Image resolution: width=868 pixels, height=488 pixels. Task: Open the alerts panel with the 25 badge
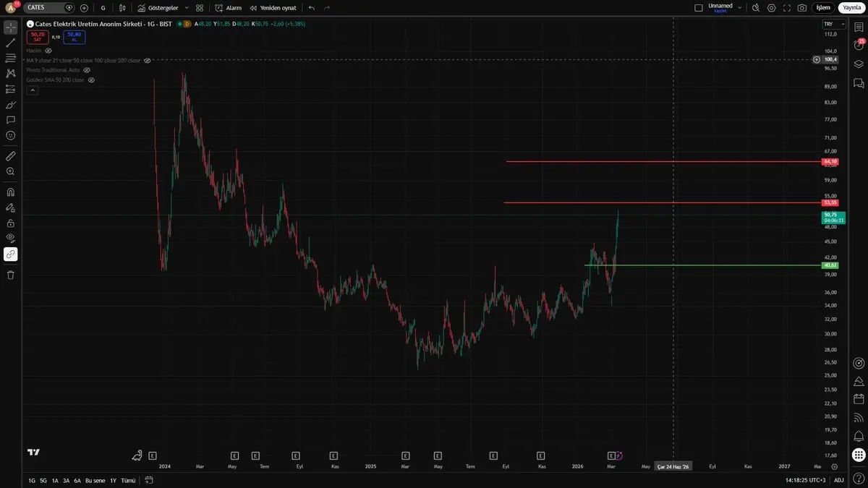pyautogui.click(x=859, y=45)
